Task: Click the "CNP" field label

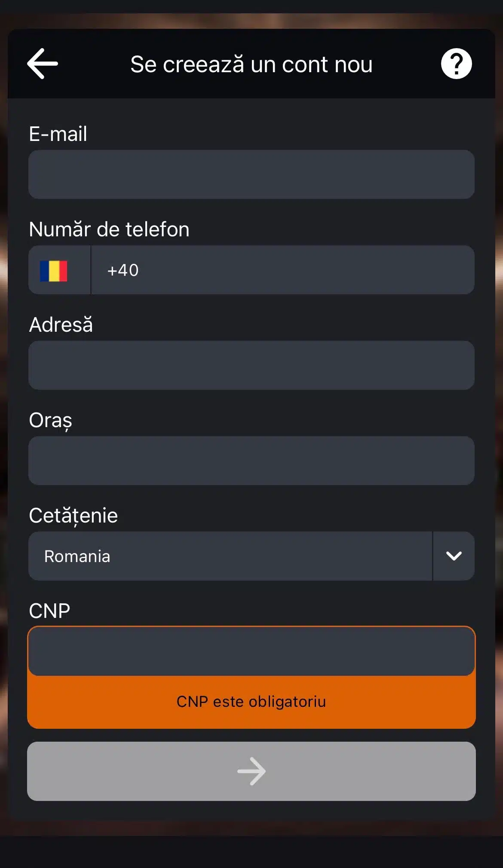Action: pos(49,611)
